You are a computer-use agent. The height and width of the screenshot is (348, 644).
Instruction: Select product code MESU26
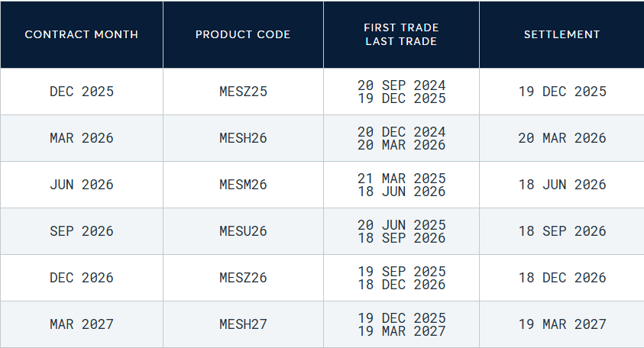pos(243,231)
